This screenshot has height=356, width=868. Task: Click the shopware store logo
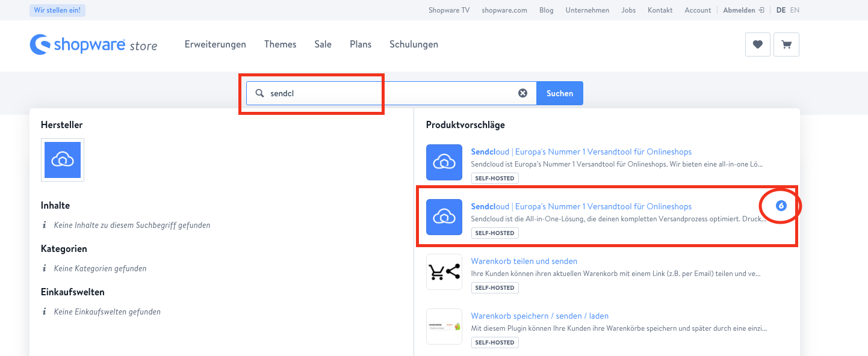93,44
